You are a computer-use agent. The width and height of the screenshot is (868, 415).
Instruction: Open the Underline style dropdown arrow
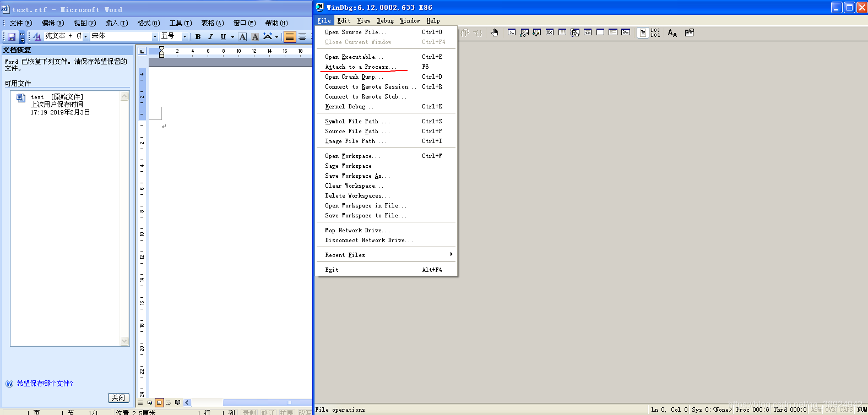232,37
